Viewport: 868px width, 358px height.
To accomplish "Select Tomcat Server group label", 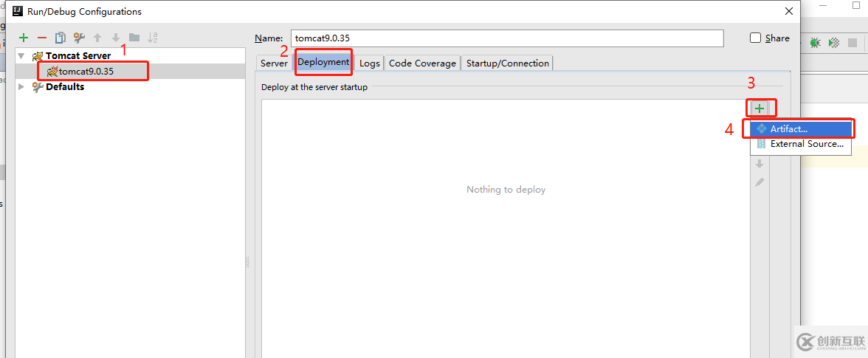I will coord(78,56).
